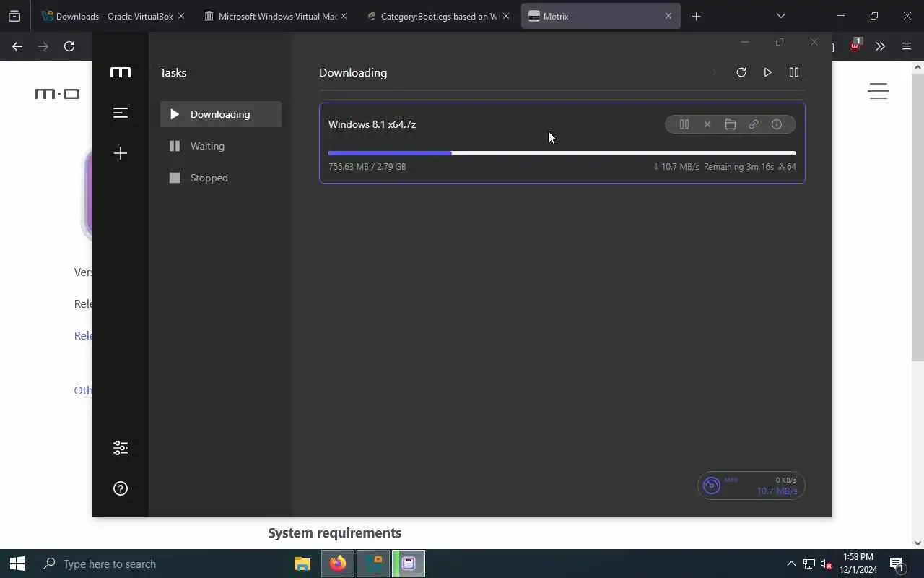
Task: Open the taskbar clock showing 1:58 PM
Action: coord(858,564)
